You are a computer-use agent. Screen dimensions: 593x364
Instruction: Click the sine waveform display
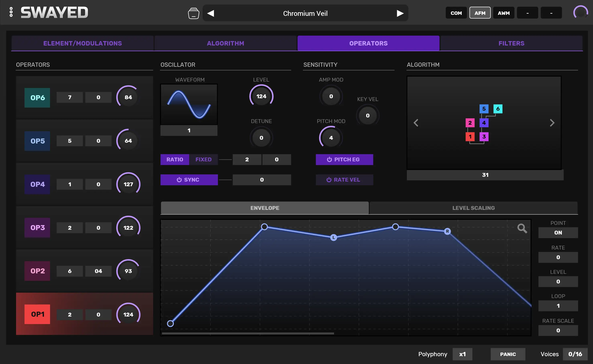point(189,104)
